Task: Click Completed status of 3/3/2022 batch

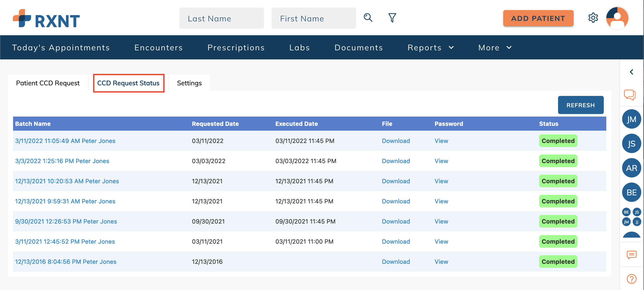Action: [x=558, y=161]
